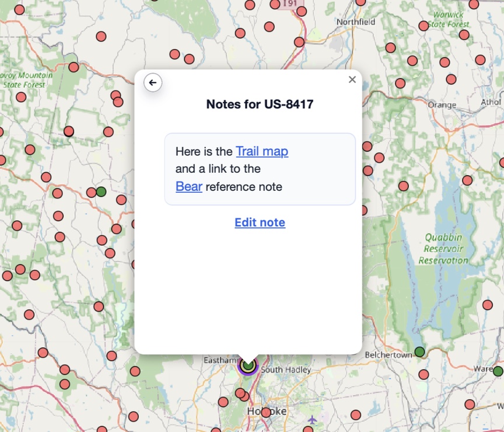Click the Edit note link
This screenshot has width=504, height=432.
point(260,222)
